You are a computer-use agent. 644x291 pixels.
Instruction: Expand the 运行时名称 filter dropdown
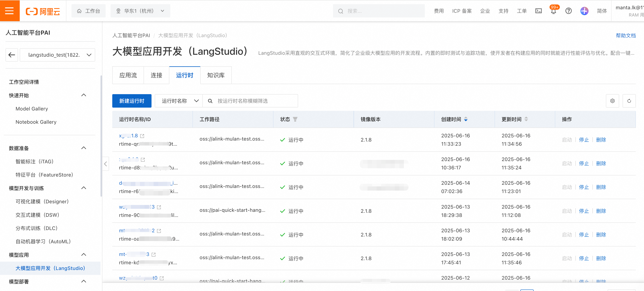pos(178,101)
